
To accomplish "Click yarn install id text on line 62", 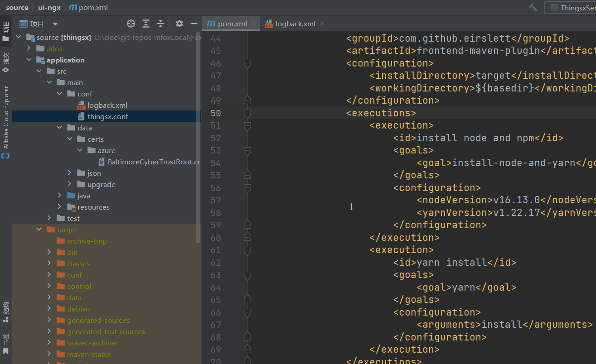I will click(452, 262).
